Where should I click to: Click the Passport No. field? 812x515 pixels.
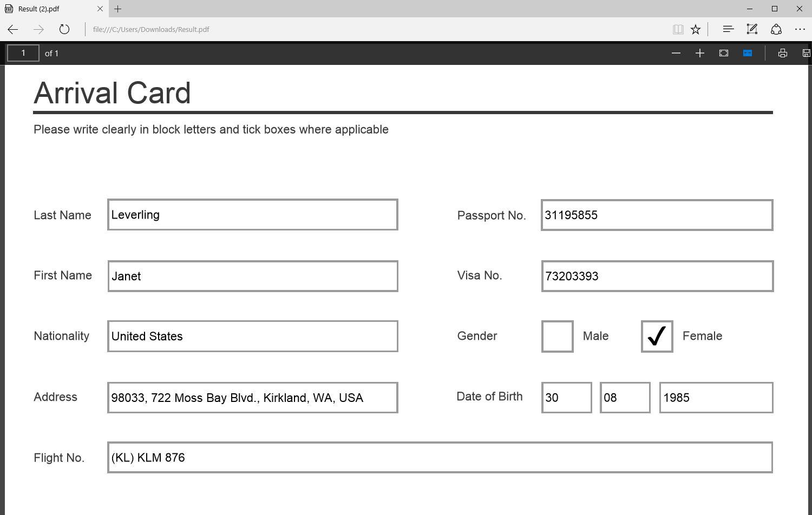[657, 215]
